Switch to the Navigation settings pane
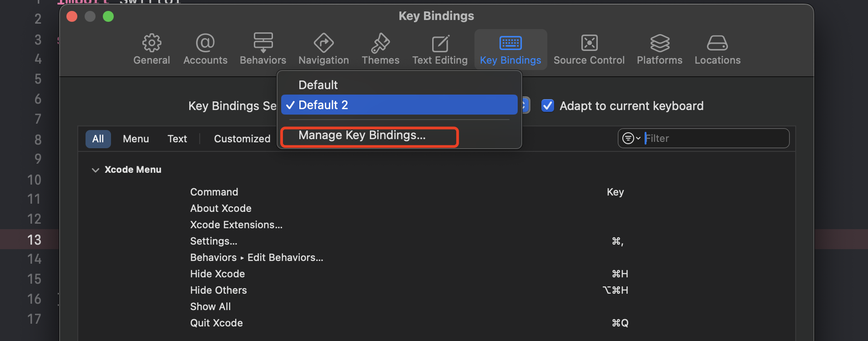The image size is (868, 341). (323, 49)
